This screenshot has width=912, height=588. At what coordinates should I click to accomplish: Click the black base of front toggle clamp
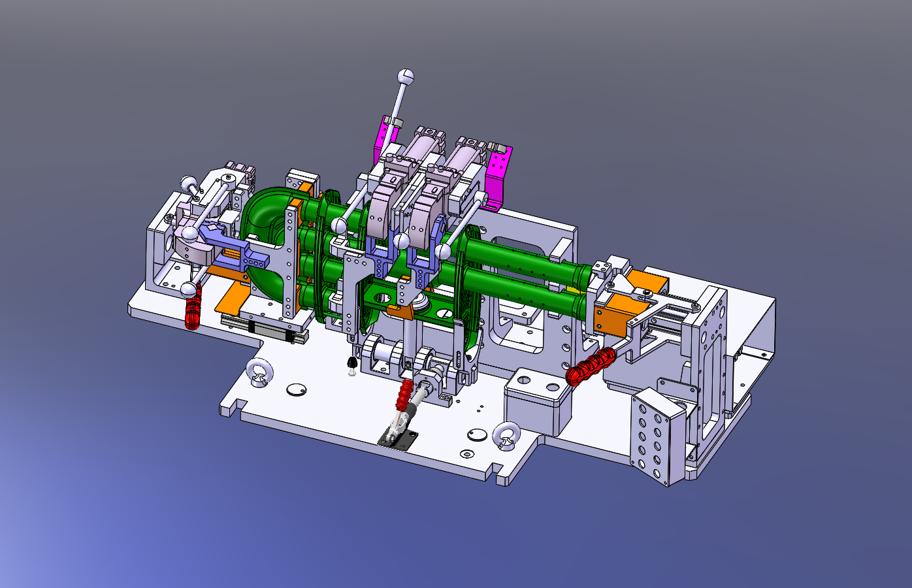(x=397, y=439)
